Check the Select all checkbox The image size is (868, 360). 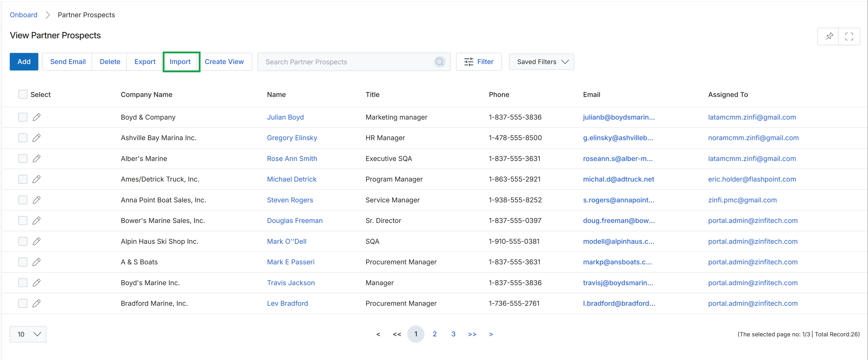(x=23, y=94)
